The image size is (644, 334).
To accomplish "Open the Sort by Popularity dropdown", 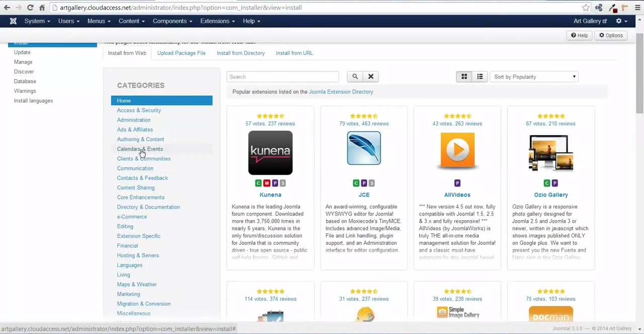I will [534, 77].
